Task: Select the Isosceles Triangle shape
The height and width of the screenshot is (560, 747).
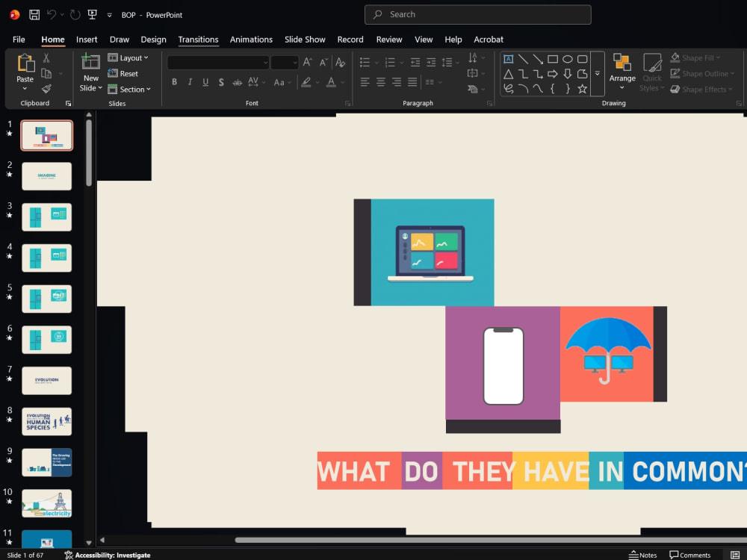Action: pos(508,74)
